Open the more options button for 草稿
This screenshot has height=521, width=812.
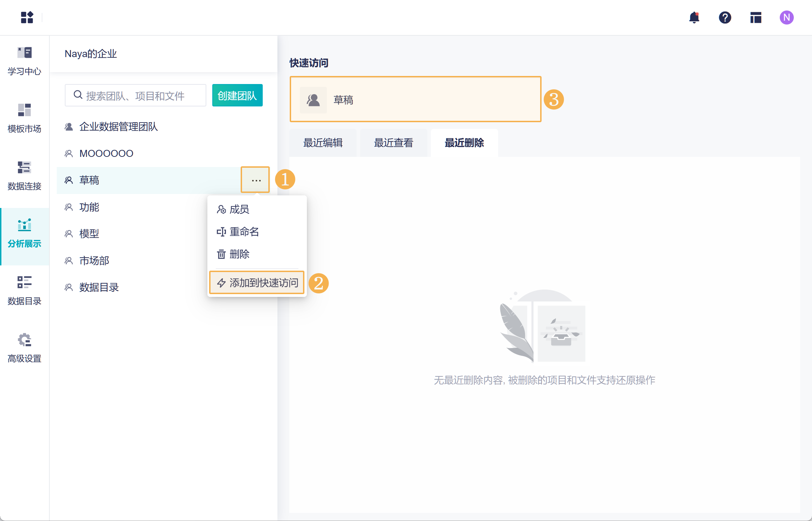point(256,180)
